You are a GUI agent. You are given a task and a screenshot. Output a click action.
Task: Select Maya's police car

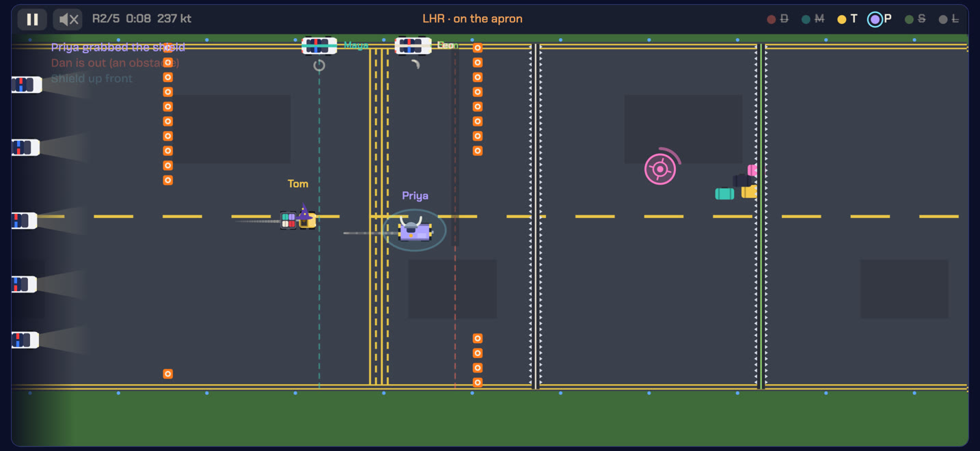pyautogui.click(x=319, y=46)
